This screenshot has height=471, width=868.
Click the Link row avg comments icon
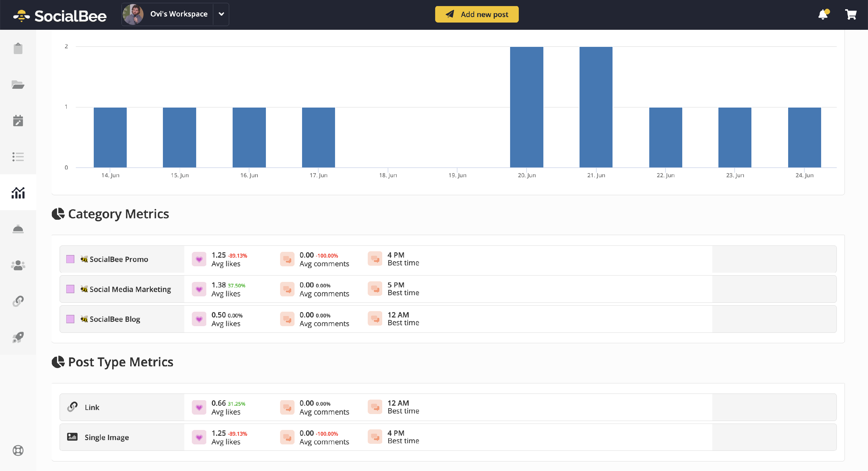(287, 407)
